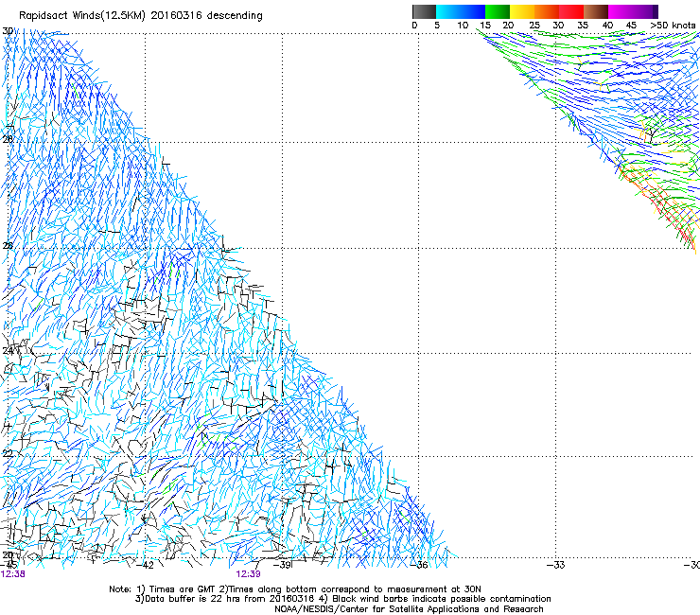Click the '35' legend scale label

coord(583,26)
